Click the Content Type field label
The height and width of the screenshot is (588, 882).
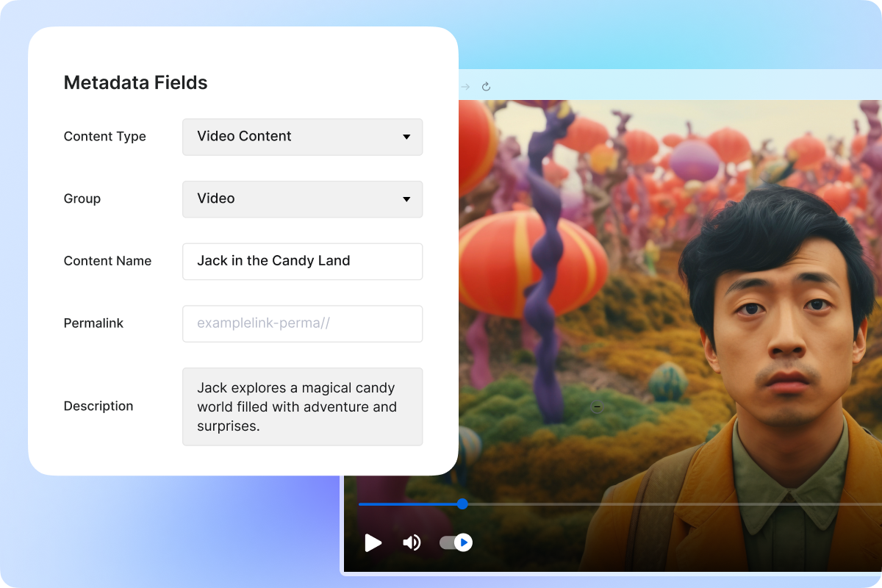tap(104, 137)
